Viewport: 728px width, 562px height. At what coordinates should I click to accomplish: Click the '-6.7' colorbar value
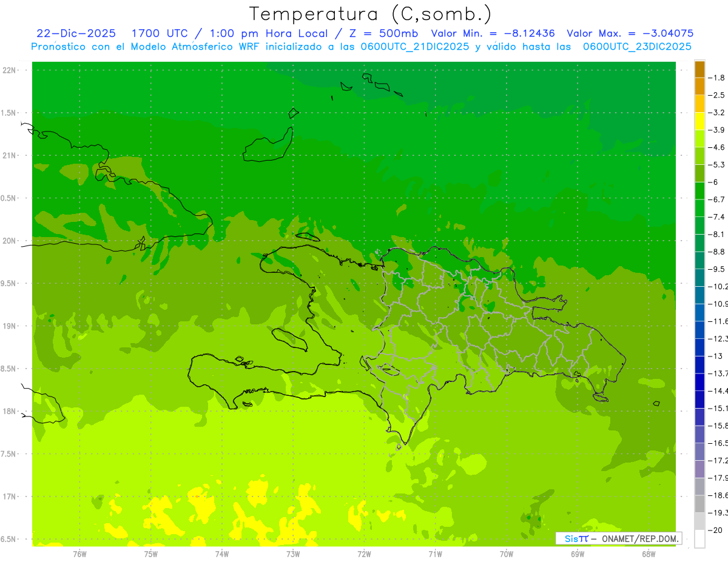pos(717,199)
